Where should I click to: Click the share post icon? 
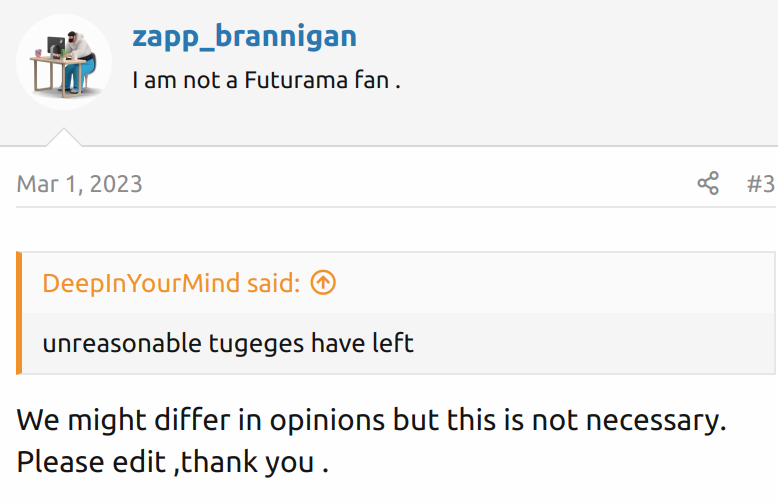point(708,184)
